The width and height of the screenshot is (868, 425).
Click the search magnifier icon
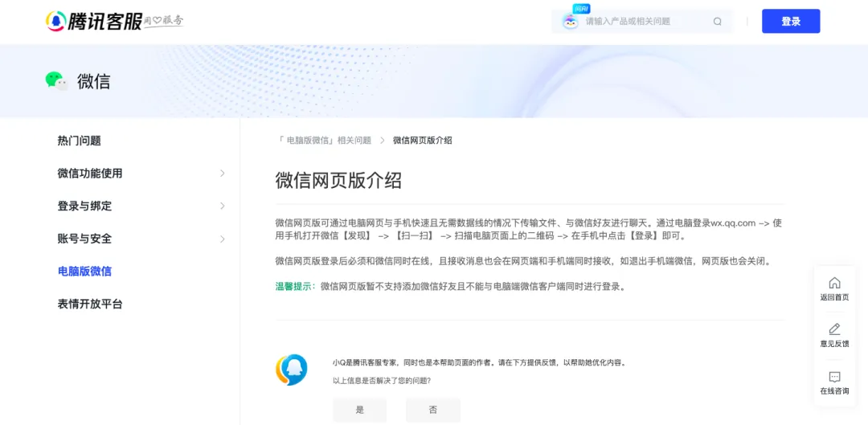(718, 22)
